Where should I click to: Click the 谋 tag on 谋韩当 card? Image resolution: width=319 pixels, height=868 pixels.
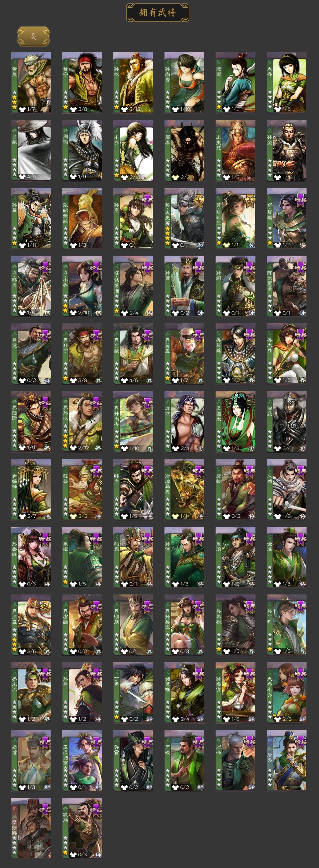tap(47, 313)
